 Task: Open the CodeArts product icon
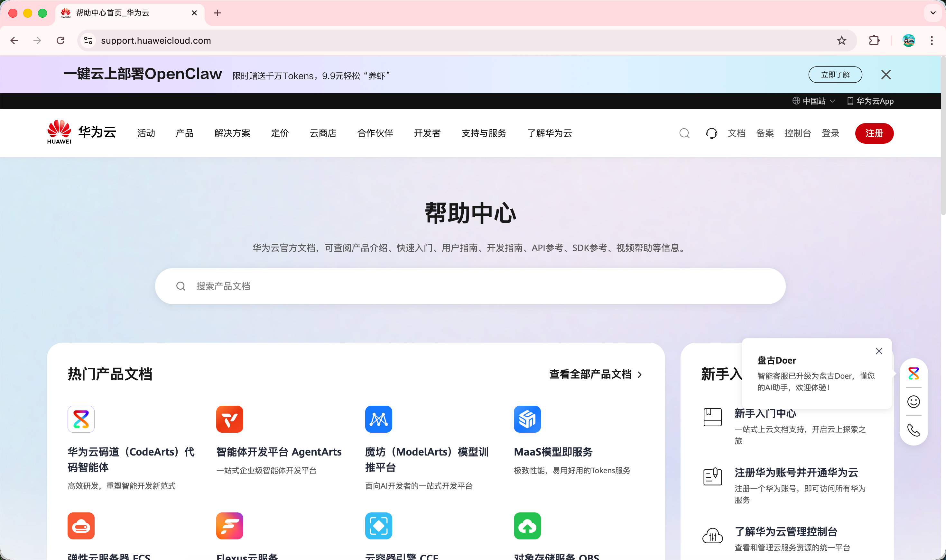(x=81, y=419)
